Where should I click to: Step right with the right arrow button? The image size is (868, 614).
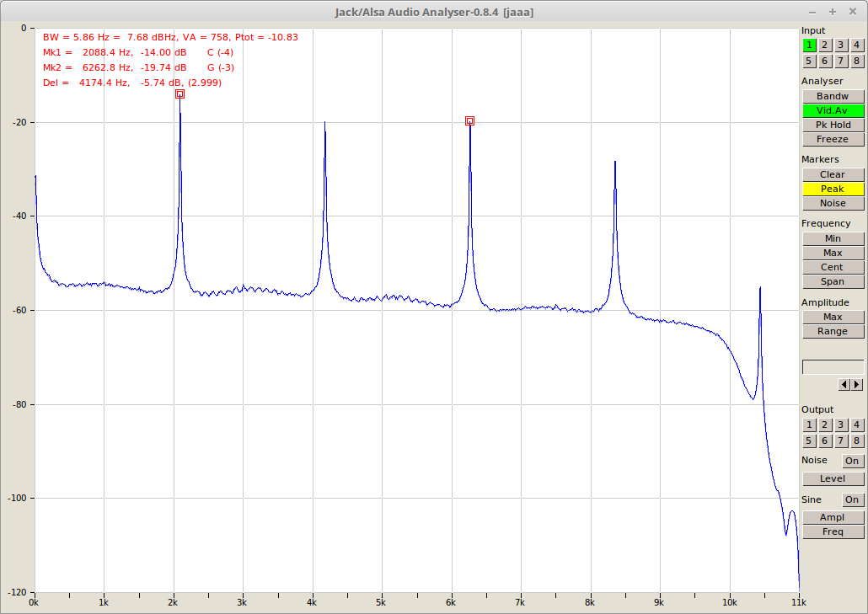coord(857,384)
